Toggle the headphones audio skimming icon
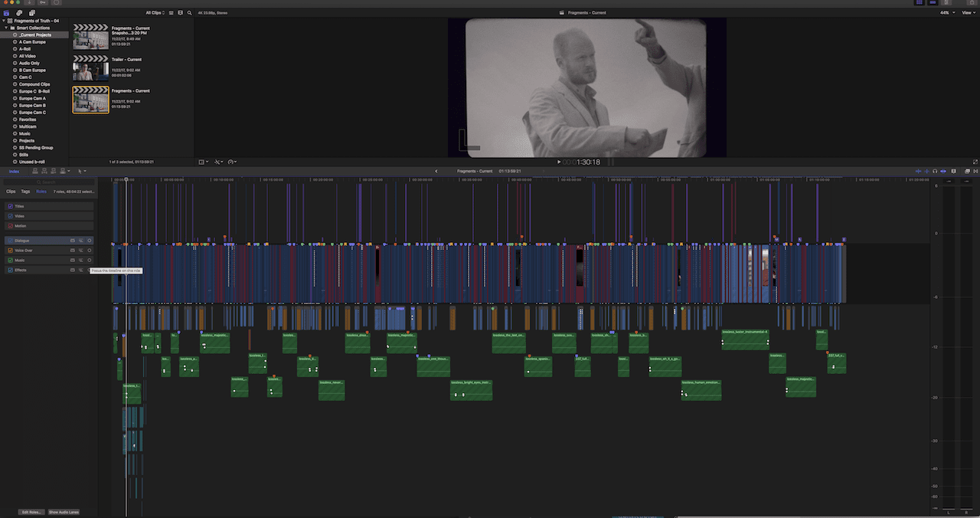Screen dimensions: 980x518 coord(935,171)
